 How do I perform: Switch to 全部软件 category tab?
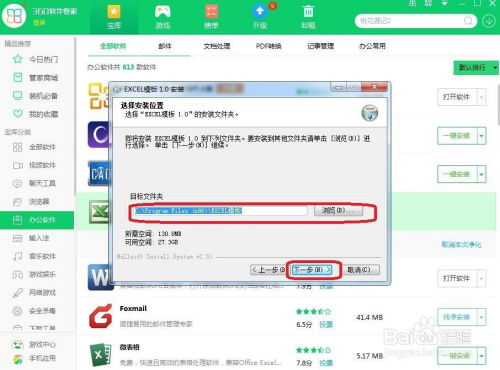113,46
